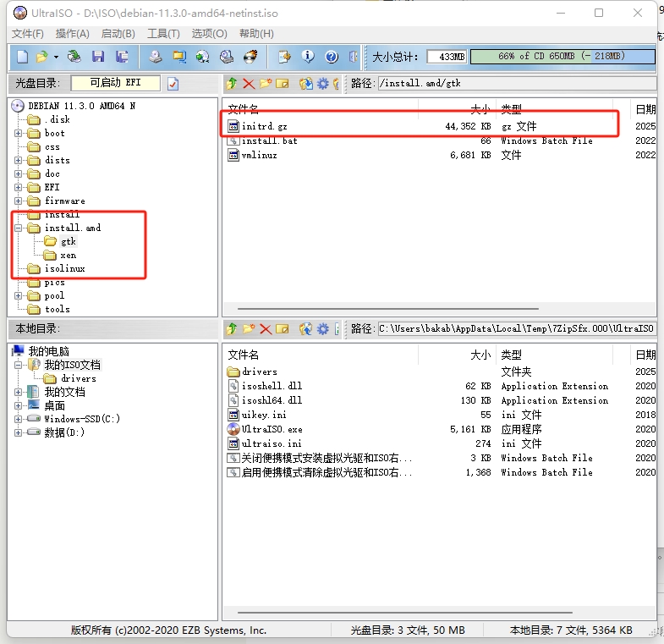The image size is (664, 644).
Task: Click the 433MB total size field
Action: (447, 57)
